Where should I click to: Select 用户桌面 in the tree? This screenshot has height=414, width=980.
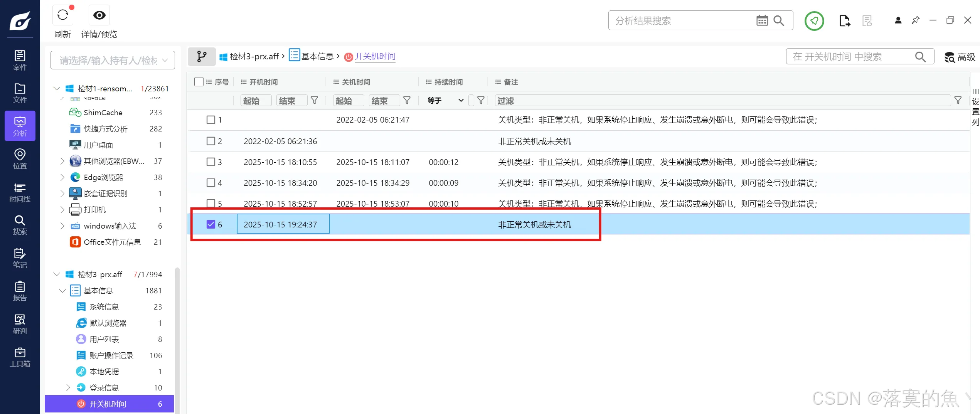(98, 145)
